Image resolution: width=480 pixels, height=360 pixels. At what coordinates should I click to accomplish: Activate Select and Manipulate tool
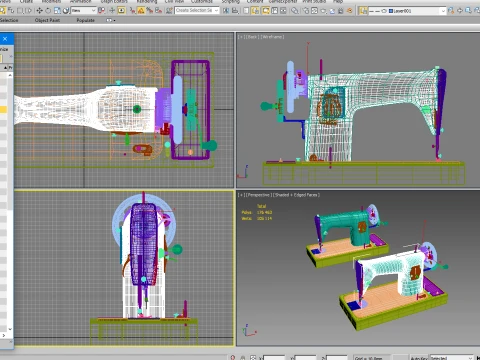coord(112,11)
